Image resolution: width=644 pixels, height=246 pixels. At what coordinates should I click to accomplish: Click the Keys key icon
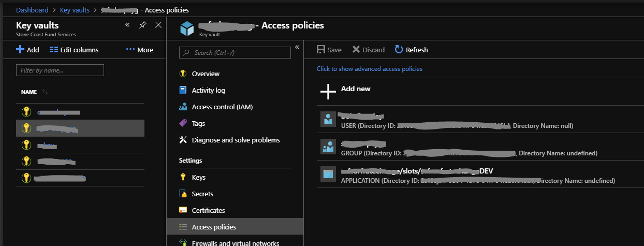pos(183,177)
